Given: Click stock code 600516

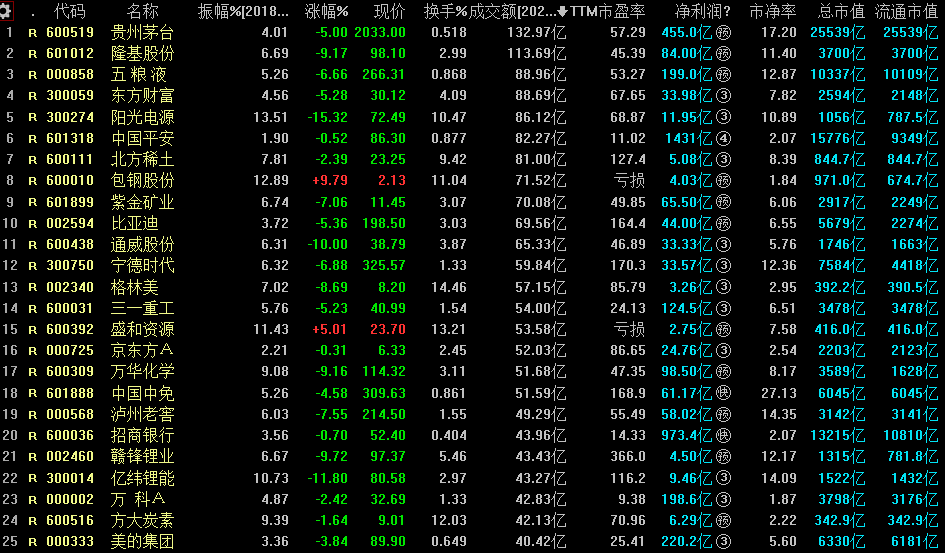Looking at the screenshot, I should click(70, 520).
